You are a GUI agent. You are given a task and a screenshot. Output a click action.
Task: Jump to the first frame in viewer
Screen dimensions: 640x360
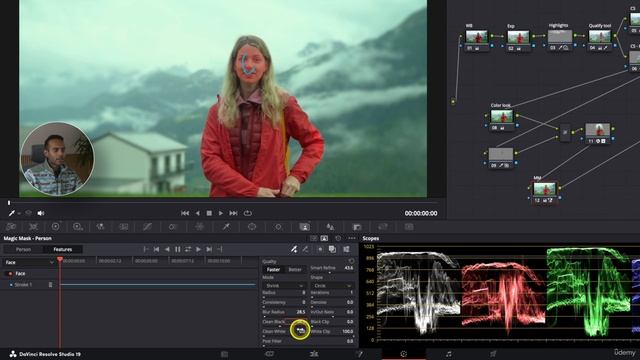click(185, 213)
